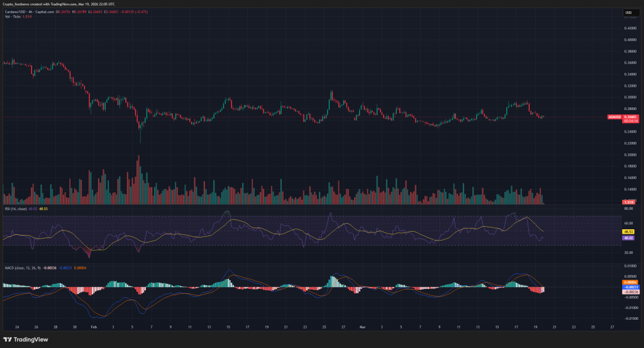Click the purple RSI value 40.02 tag
Image resolution: width=644 pixels, height=348 pixels.
628,238
